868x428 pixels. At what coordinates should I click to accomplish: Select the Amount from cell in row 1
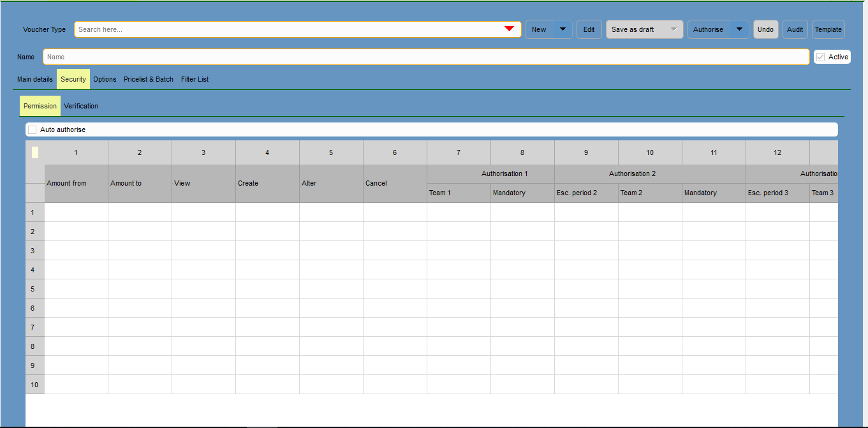(x=76, y=212)
